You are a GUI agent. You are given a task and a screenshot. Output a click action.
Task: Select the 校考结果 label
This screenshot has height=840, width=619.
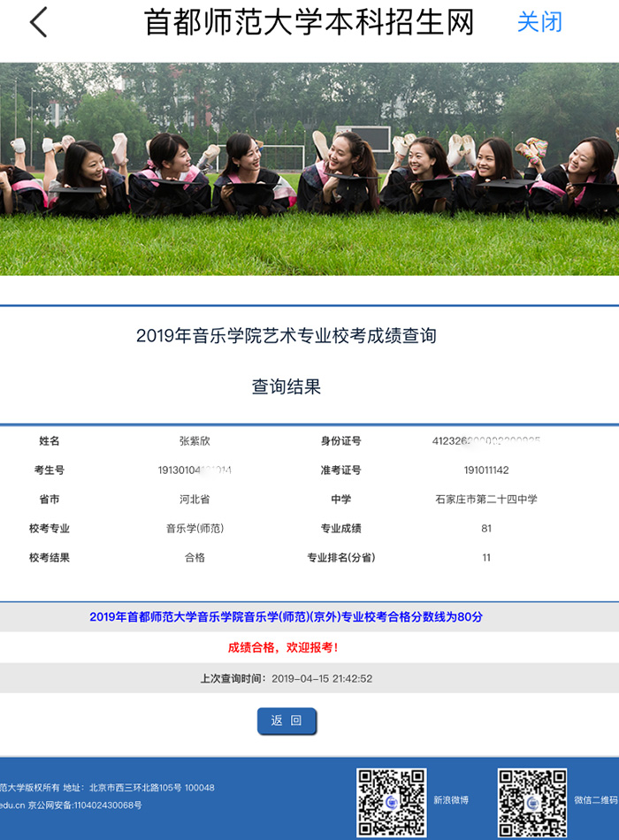[x=50, y=557]
